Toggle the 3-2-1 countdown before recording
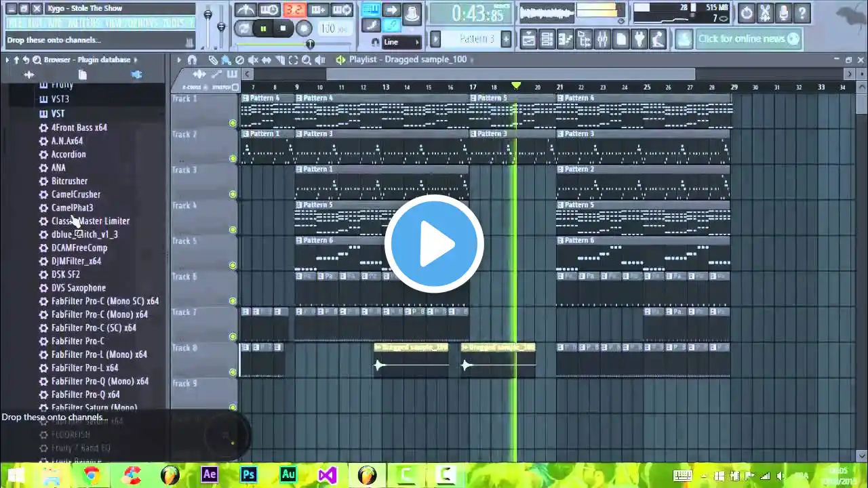This screenshot has width=868, height=488. pos(294,10)
